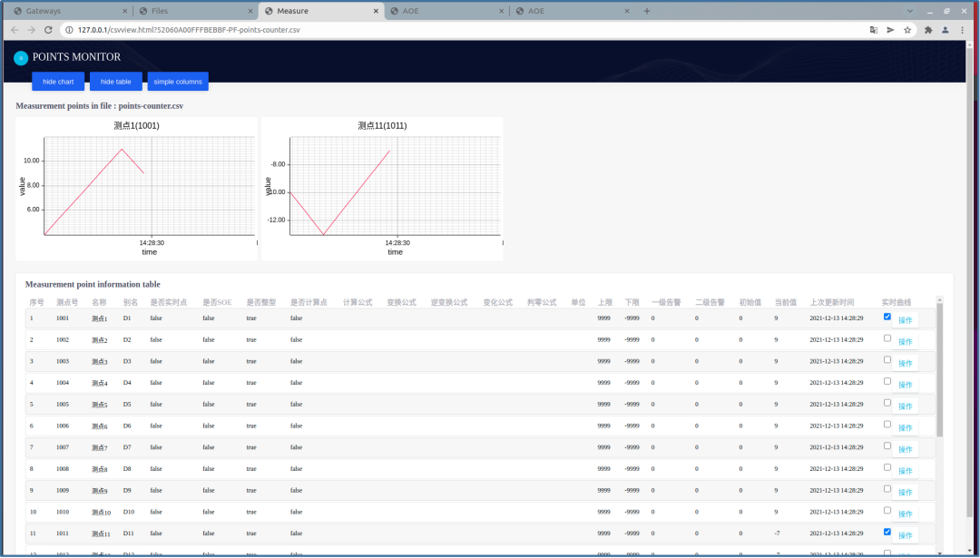
Task: Click point number cell 1009
Action: [63, 491]
